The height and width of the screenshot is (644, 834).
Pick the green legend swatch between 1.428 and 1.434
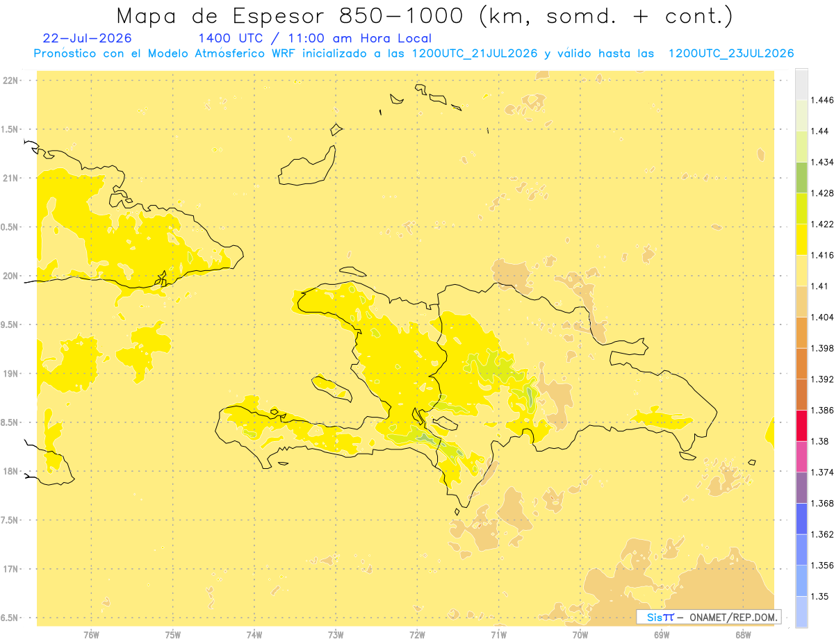pos(801,177)
